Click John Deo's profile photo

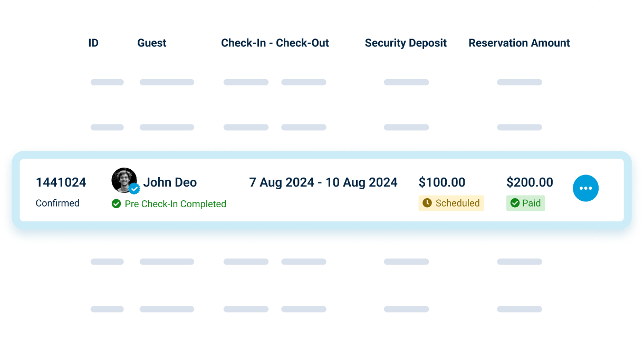(x=124, y=180)
